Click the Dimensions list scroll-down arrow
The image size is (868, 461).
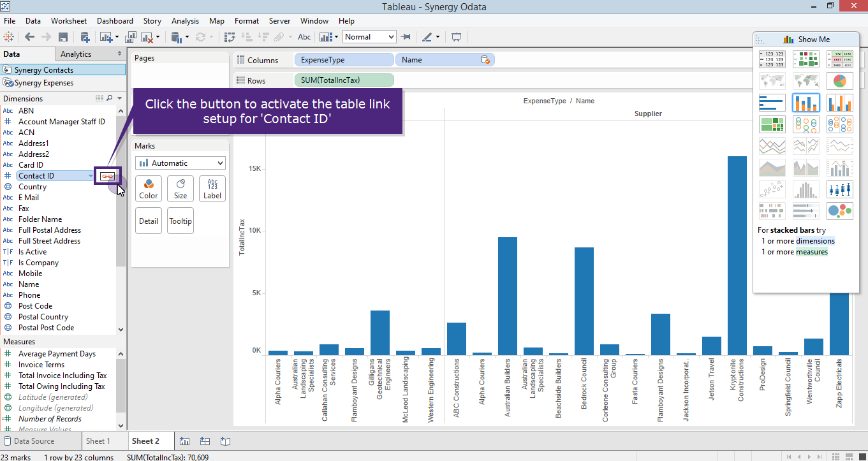pos(121,330)
